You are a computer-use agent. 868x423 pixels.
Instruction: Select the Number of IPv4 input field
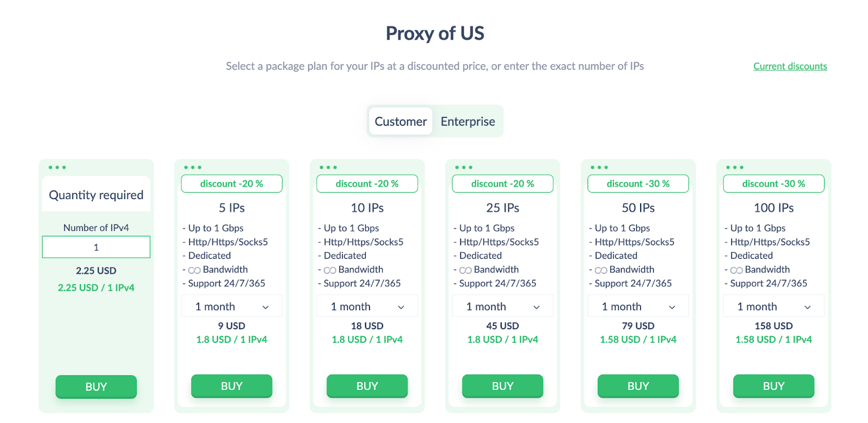[96, 247]
